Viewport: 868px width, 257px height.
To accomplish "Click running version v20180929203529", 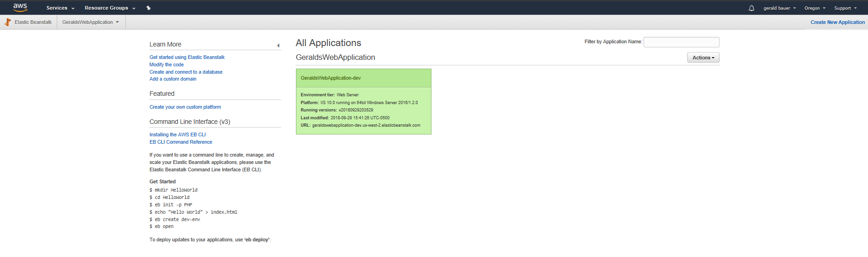I will 356,110.
